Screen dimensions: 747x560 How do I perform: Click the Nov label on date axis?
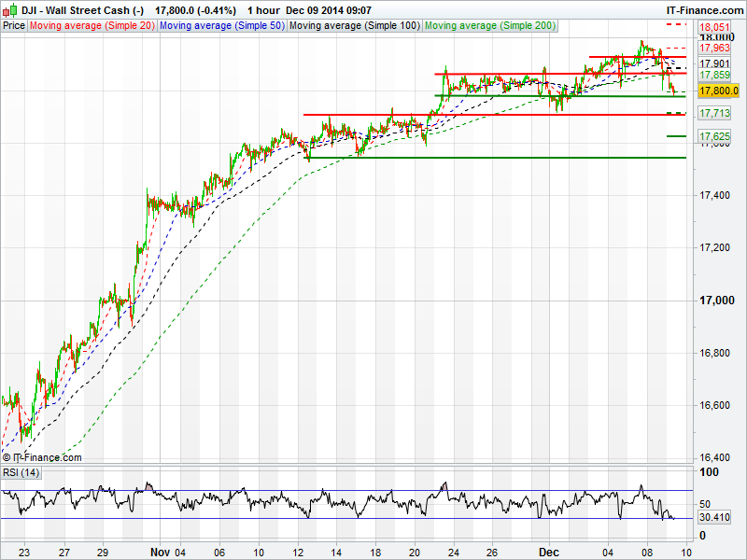(x=160, y=553)
